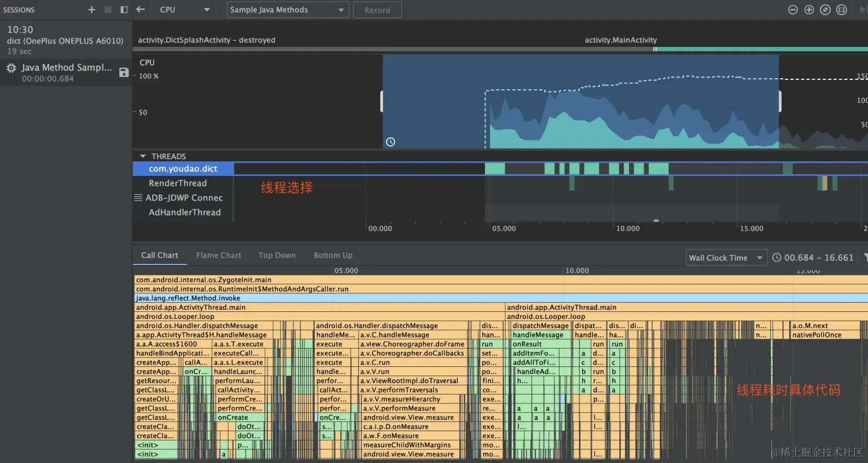Start a new profiling session with the plus icon
Viewport: 868px width, 463px height.
(x=91, y=10)
